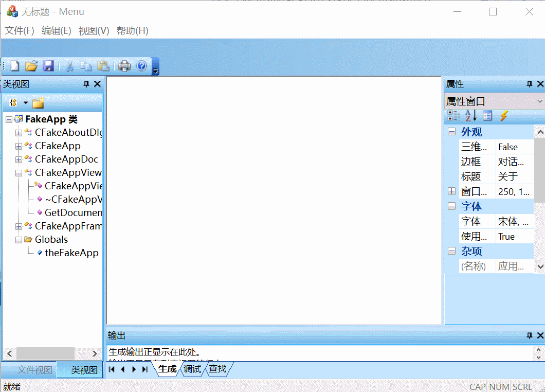The image size is (545, 392).
Task: Open a file with the folder icon
Action: 31,66
